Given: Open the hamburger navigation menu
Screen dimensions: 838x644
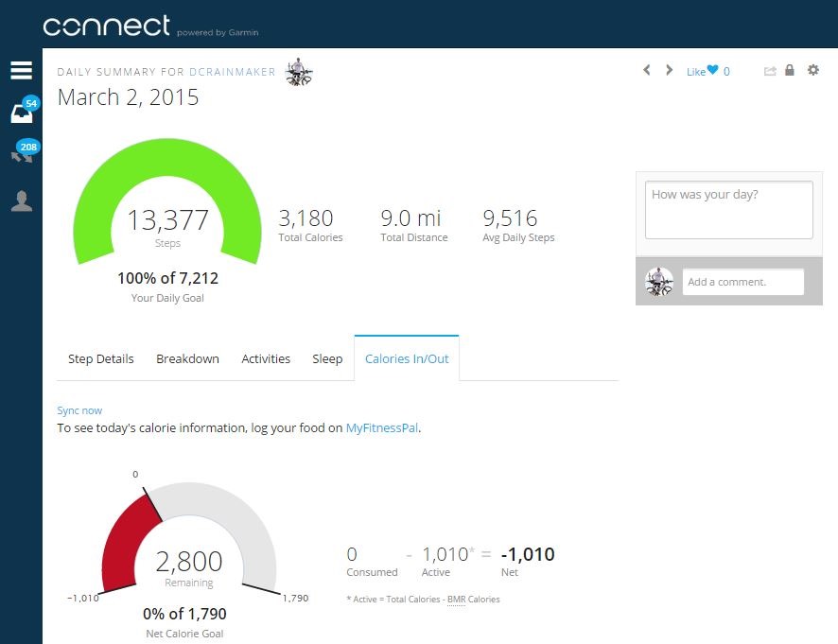Looking at the screenshot, I should coord(22,70).
